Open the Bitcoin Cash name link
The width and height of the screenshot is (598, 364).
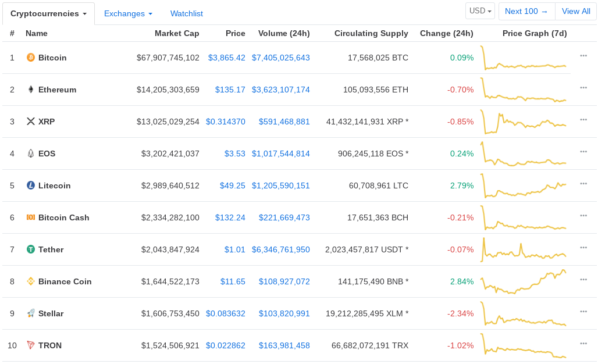point(63,217)
